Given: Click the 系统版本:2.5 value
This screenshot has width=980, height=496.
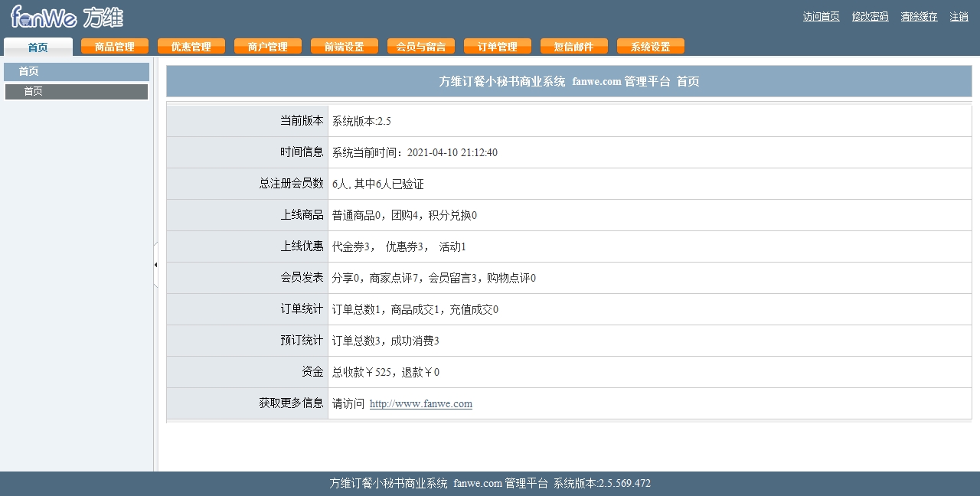Looking at the screenshot, I should click(x=361, y=121).
